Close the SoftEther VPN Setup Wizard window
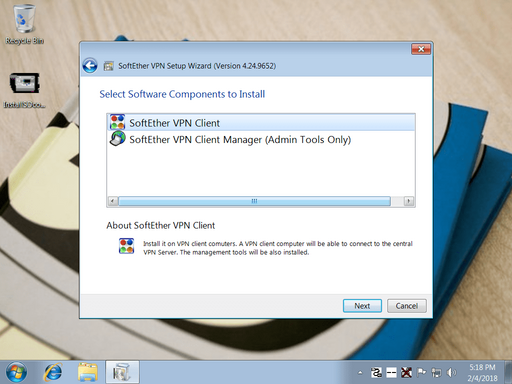Viewport: 512px width, 384px height. (421, 49)
